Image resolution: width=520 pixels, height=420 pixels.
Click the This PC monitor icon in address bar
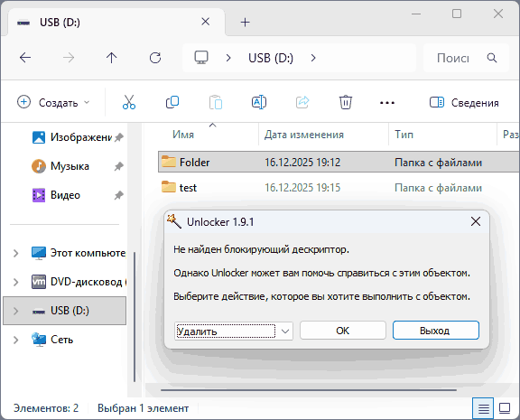[x=201, y=58]
